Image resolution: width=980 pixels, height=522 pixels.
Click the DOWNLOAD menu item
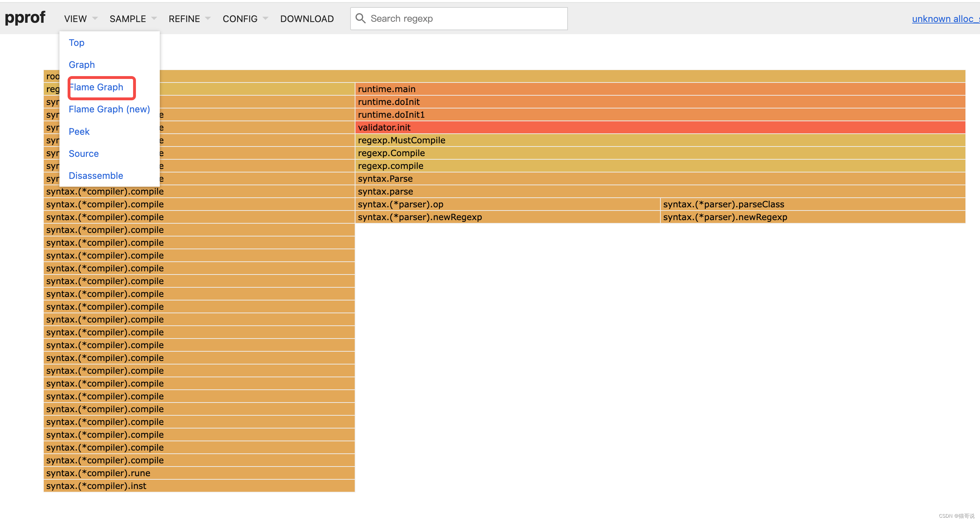tap(307, 18)
